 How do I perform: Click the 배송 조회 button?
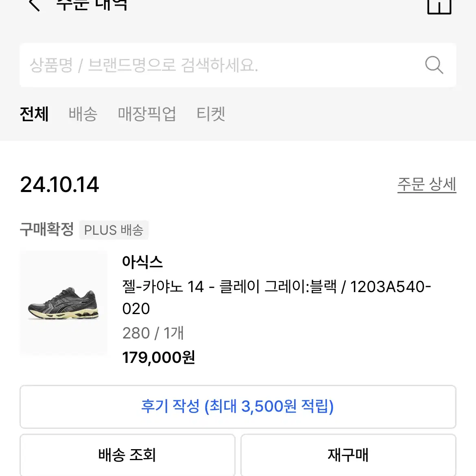click(127, 455)
